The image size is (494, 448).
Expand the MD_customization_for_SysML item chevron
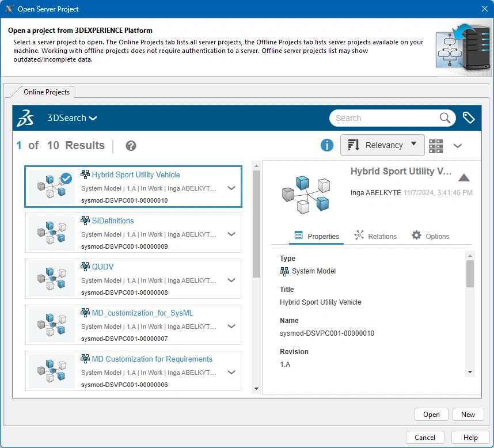231,326
